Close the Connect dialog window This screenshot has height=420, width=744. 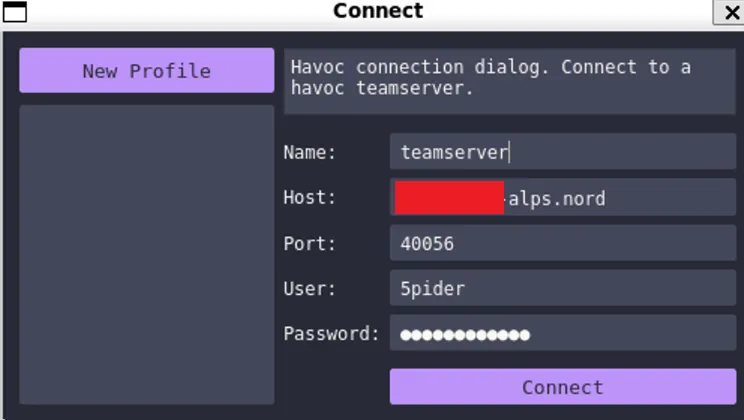pos(730,12)
